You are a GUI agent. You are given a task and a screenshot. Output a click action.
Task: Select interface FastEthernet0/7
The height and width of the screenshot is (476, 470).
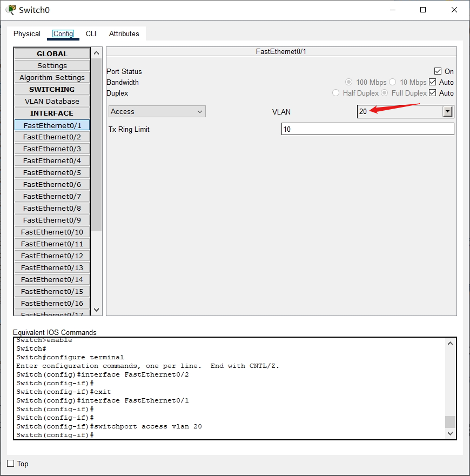pos(52,197)
